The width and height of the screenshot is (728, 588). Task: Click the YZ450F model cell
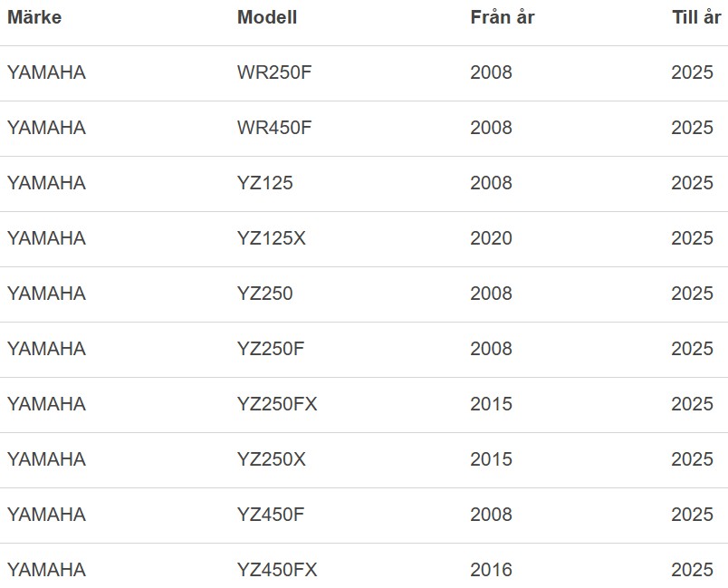coord(271,515)
